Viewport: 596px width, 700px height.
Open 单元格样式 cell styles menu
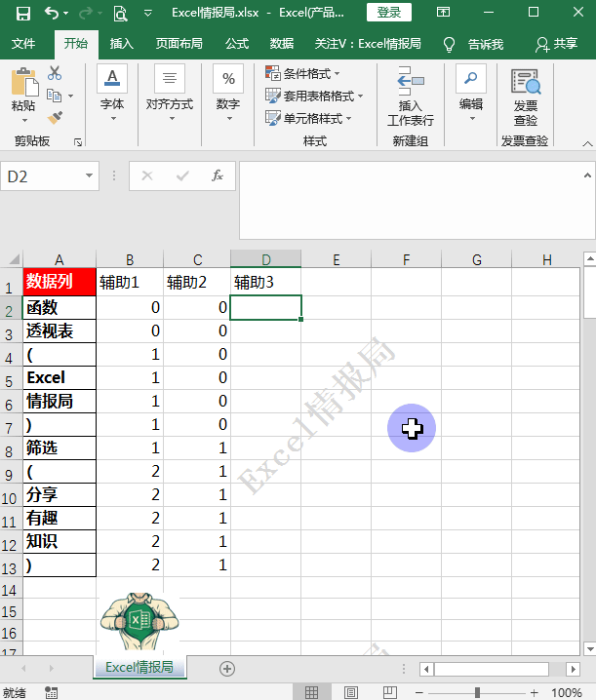[x=308, y=118]
